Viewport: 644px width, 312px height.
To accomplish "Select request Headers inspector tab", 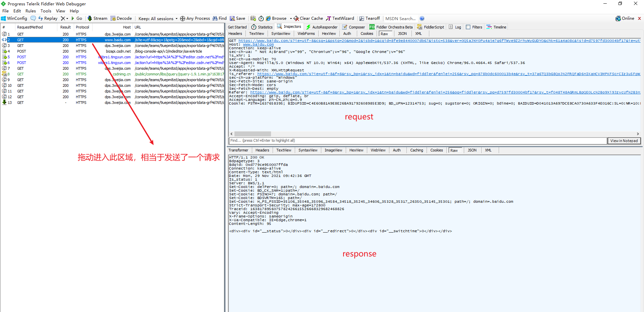I will 235,34.
